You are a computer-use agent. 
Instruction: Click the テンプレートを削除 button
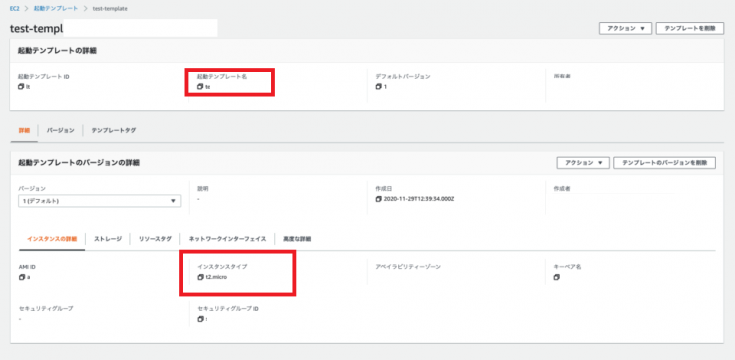690,28
